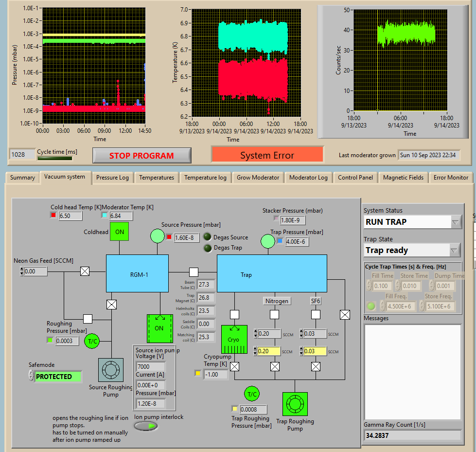
Task: Click the Source Pressure gauge circle
Action: (x=157, y=237)
